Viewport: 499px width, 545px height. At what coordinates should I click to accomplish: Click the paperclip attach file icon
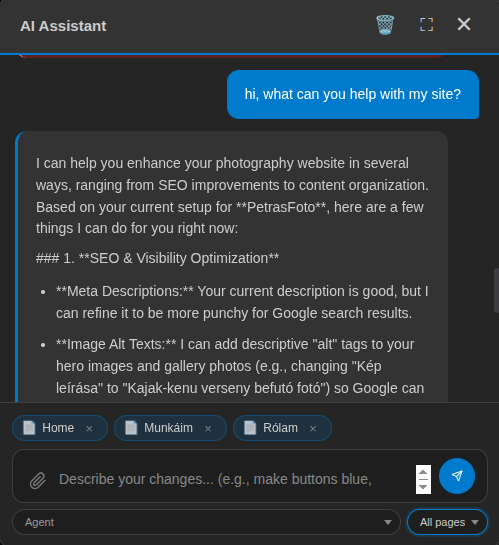(38, 480)
